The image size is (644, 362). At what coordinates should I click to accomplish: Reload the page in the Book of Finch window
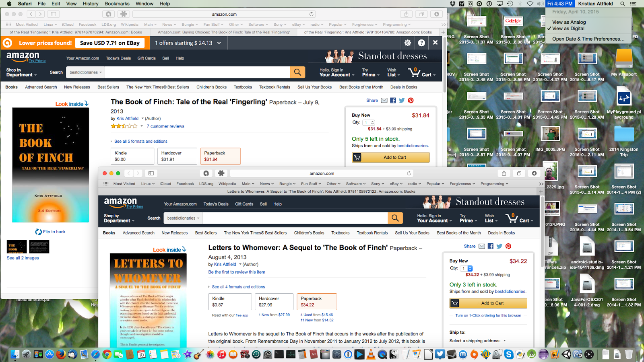point(311,14)
